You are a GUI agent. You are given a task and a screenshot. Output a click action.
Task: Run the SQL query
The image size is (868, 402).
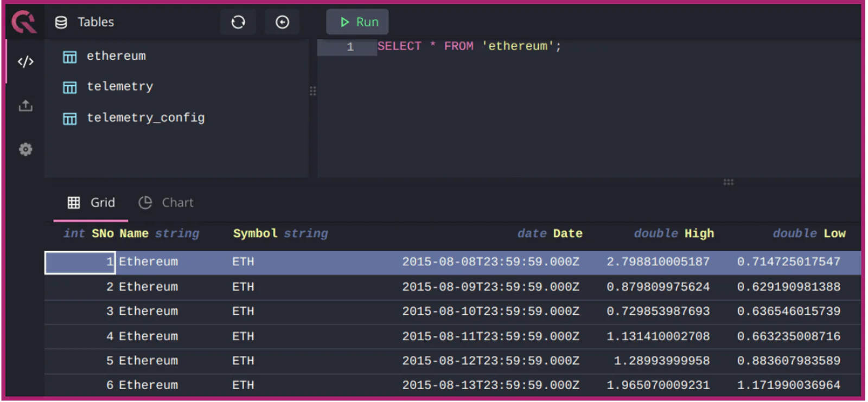[358, 22]
